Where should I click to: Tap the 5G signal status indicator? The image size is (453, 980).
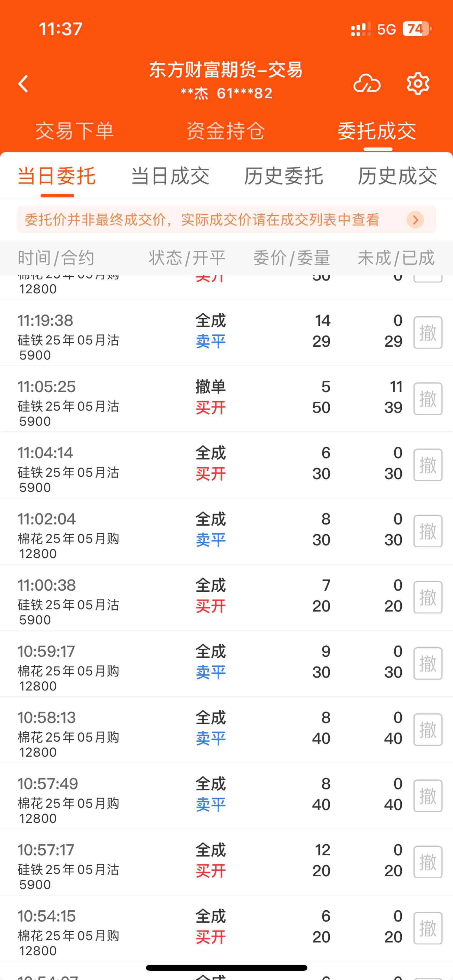point(387,29)
